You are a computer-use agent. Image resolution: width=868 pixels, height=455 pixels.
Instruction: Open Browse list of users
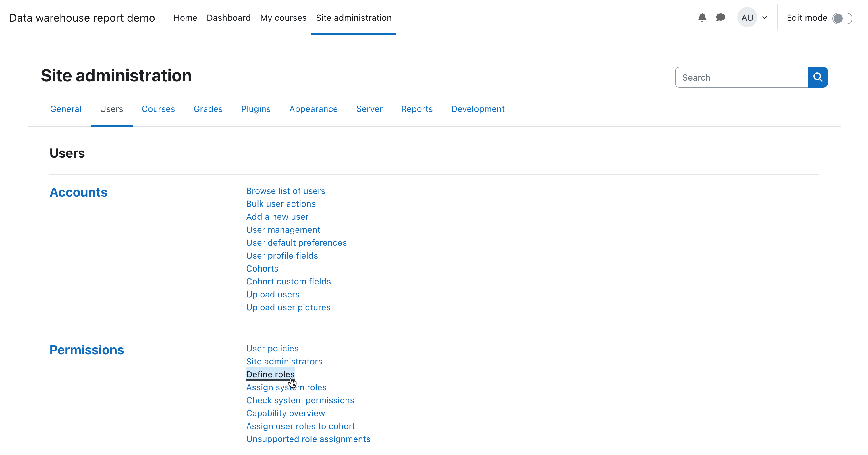[x=286, y=191]
